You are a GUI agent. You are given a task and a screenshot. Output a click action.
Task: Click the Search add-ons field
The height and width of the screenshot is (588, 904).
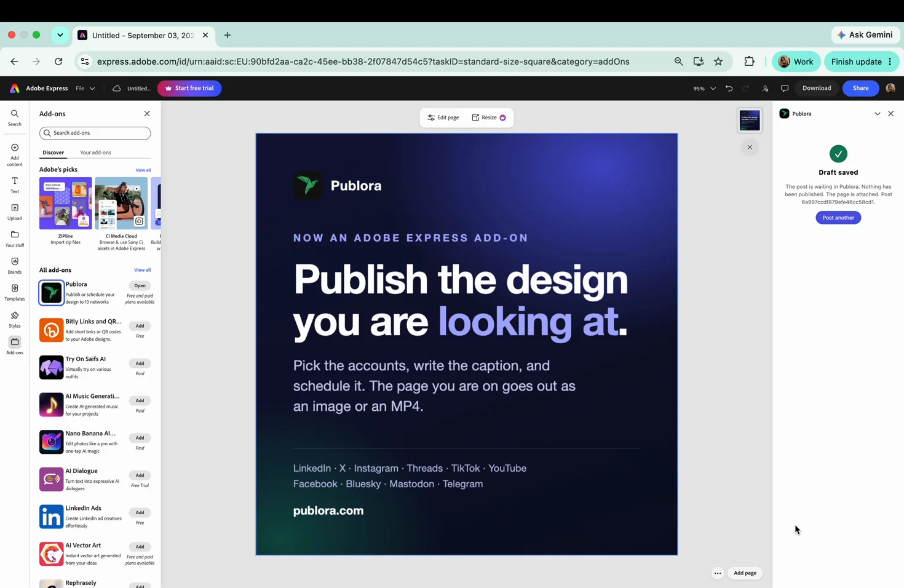(x=95, y=133)
